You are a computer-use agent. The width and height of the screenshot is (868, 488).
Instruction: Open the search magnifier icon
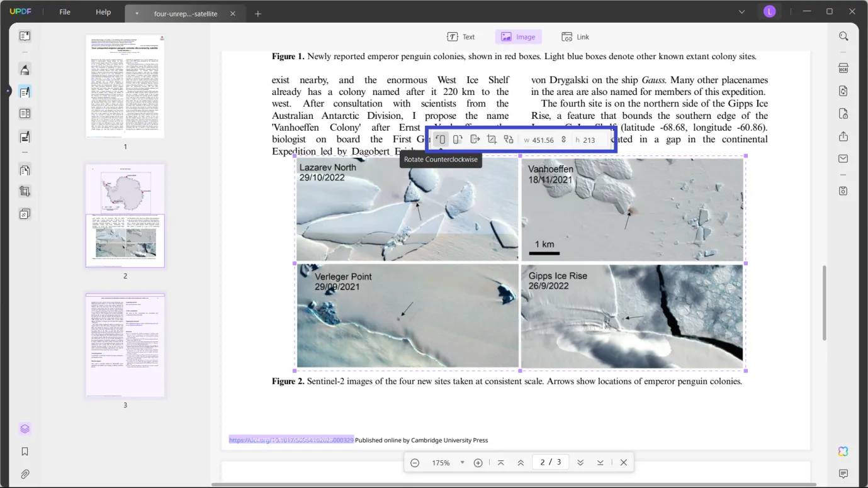pos(843,36)
